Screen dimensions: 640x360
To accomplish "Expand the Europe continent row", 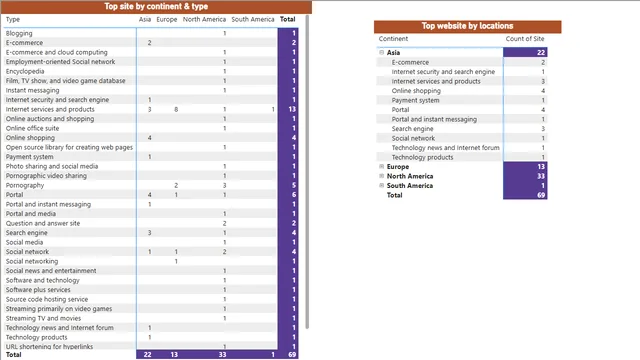I will tap(382, 167).
